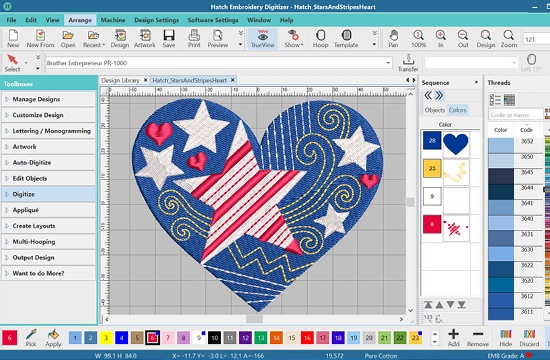The image size is (550, 360).
Task: Select blue color 28 in Sequence
Action: click(x=432, y=140)
